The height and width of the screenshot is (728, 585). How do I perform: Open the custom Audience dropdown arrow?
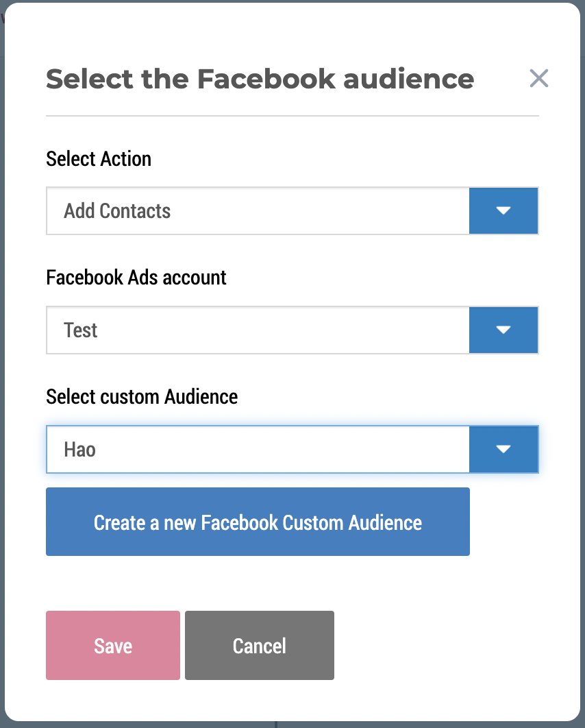click(503, 450)
